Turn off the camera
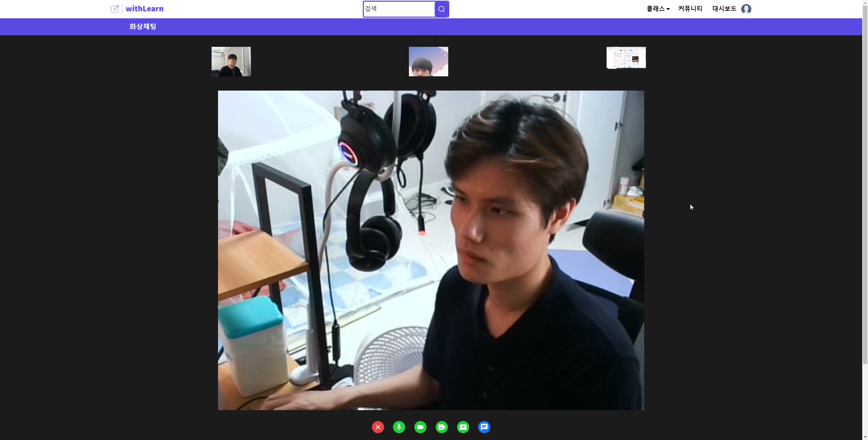 coord(420,427)
